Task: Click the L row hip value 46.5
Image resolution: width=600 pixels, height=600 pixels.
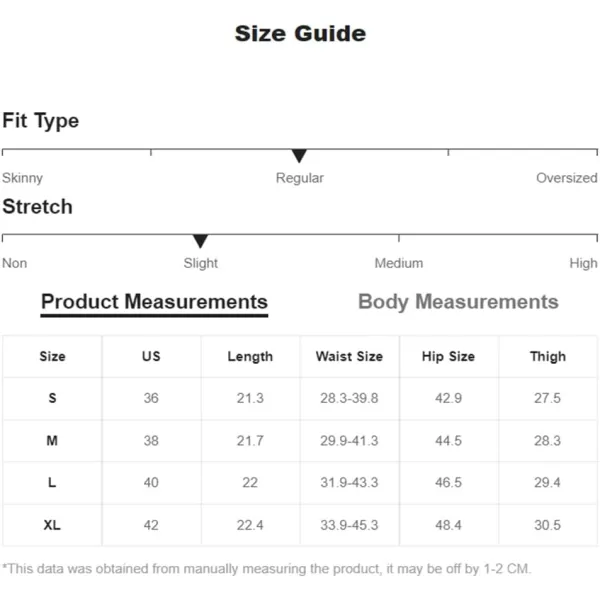Action: tap(448, 483)
